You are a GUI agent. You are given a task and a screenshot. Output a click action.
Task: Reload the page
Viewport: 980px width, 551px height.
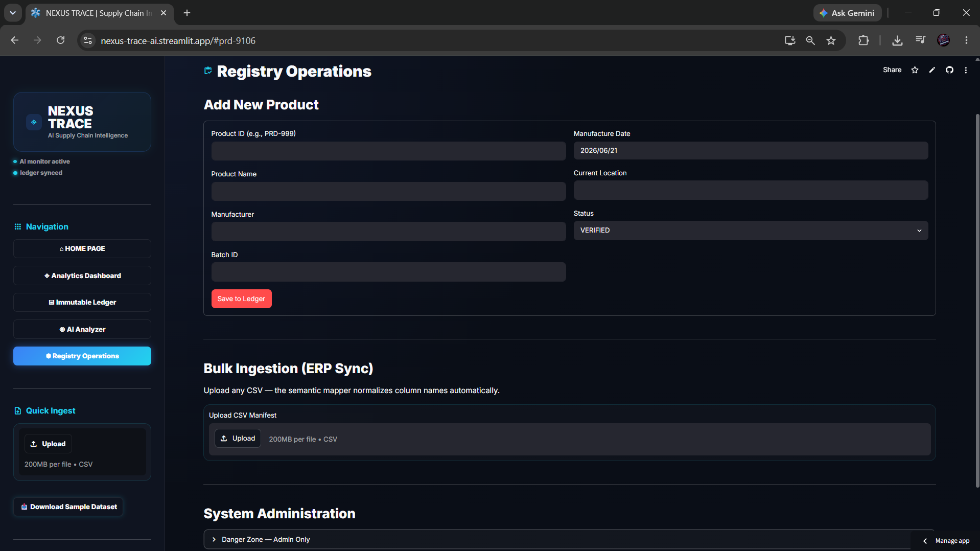tap(60, 40)
